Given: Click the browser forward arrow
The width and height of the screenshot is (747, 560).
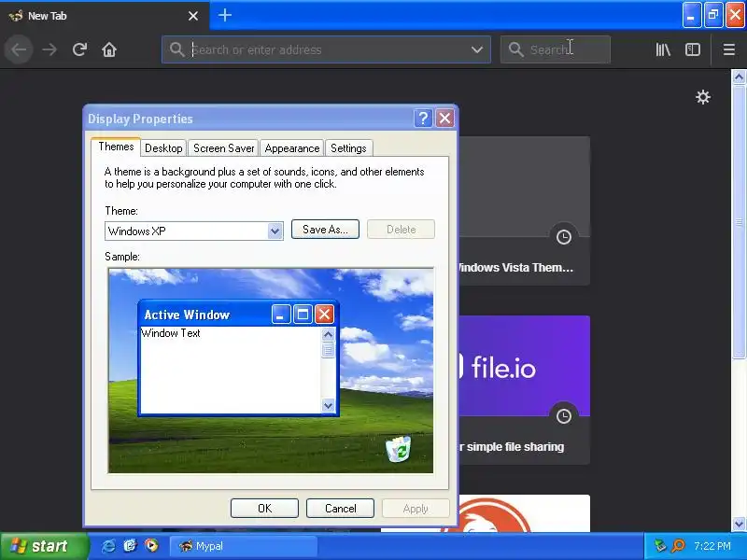Looking at the screenshot, I should click(49, 49).
